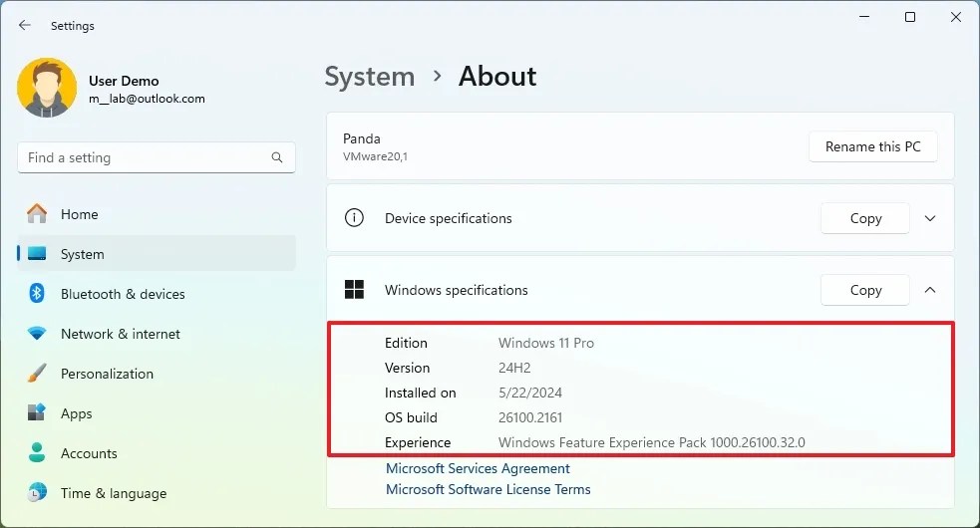Open Time & language settings

[157, 493]
